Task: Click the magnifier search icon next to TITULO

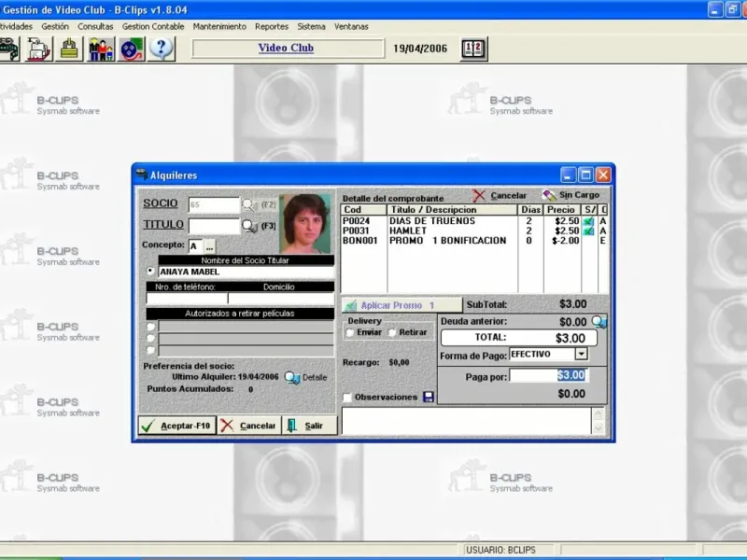Action: click(249, 226)
